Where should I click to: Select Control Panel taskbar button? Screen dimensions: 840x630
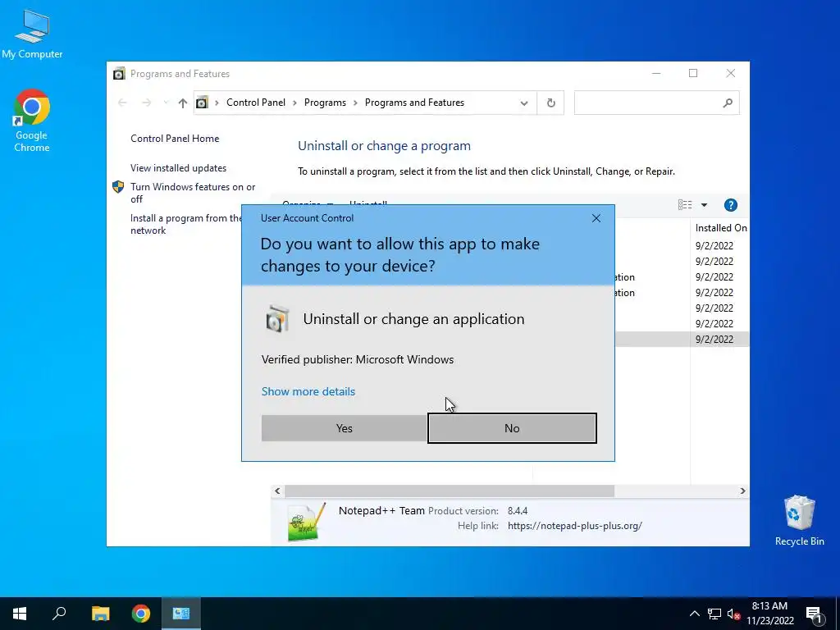pos(181,614)
